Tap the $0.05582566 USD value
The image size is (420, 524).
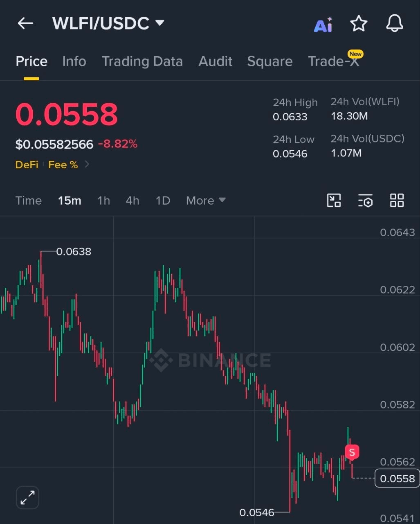54,144
